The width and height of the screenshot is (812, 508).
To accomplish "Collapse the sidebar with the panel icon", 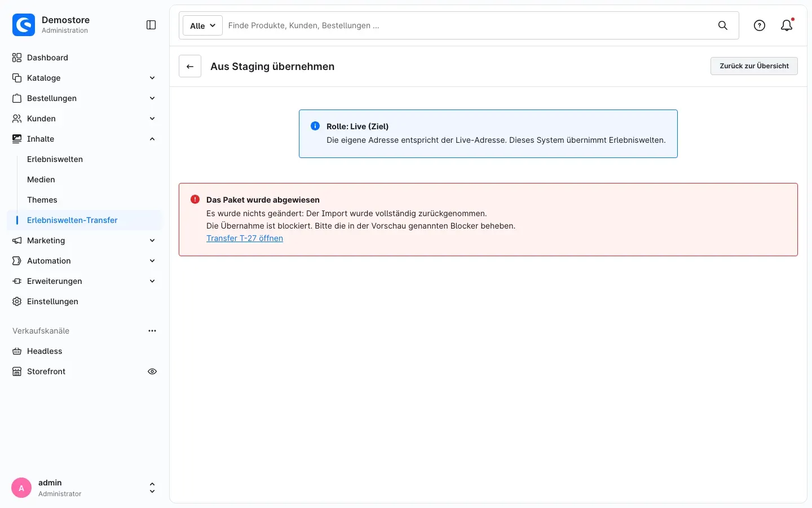I will 151,25.
